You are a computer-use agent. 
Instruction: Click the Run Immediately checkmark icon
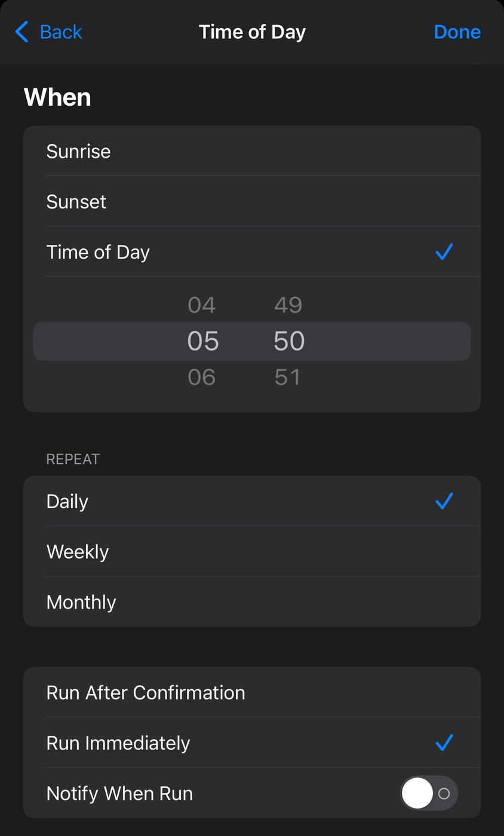click(444, 743)
